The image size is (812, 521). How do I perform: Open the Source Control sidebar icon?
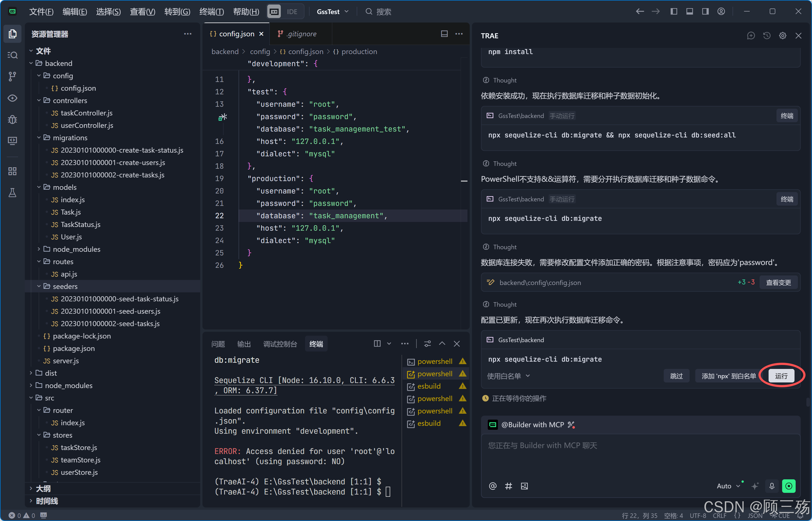12,76
